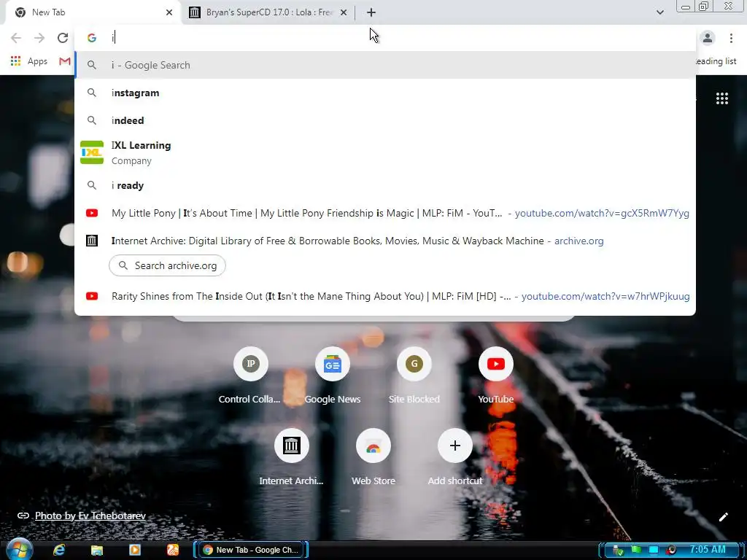
Task: Click the Search archive.org button
Action: [x=167, y=265]
